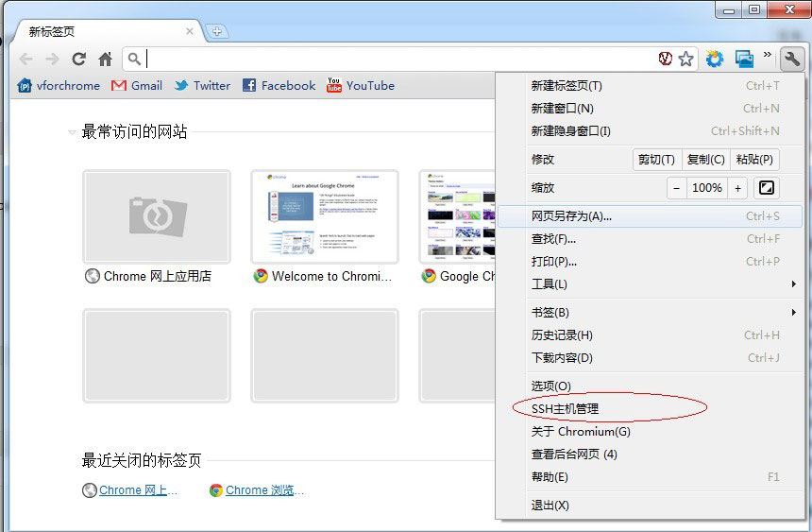Open Gmail bookmark in bookmarks bar
The width and height of the screenshot is (812, 532).
tap(136, 85)
